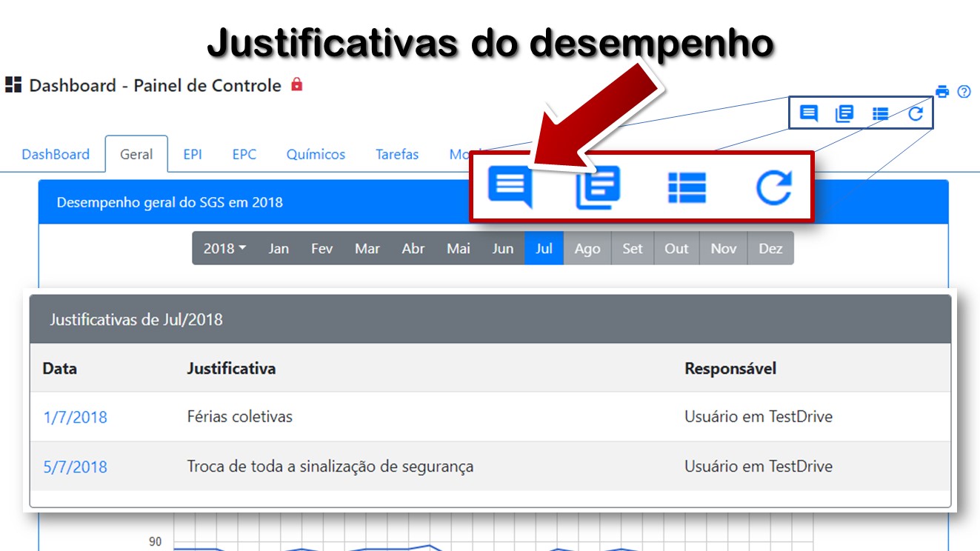Image resolution: width=980 pixels, height=551 pixels.
Task: Select month Dez
Action: pyautogui.click(x=770, y=248)
